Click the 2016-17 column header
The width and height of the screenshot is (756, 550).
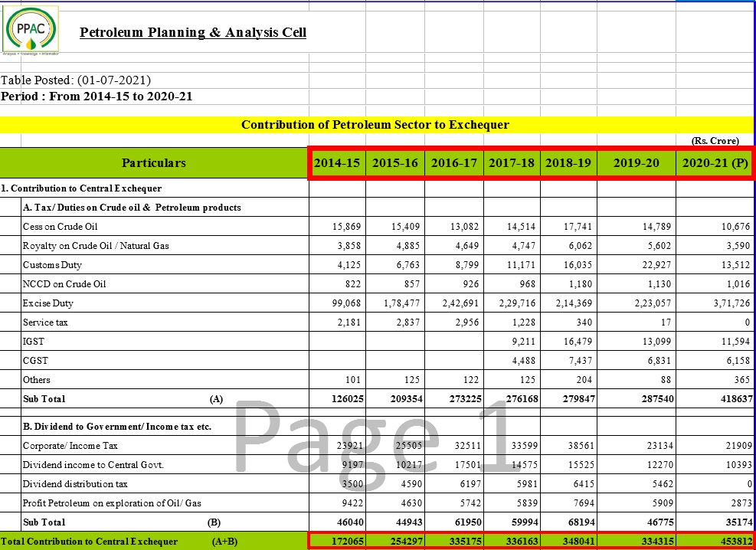[x=453, y=163]
